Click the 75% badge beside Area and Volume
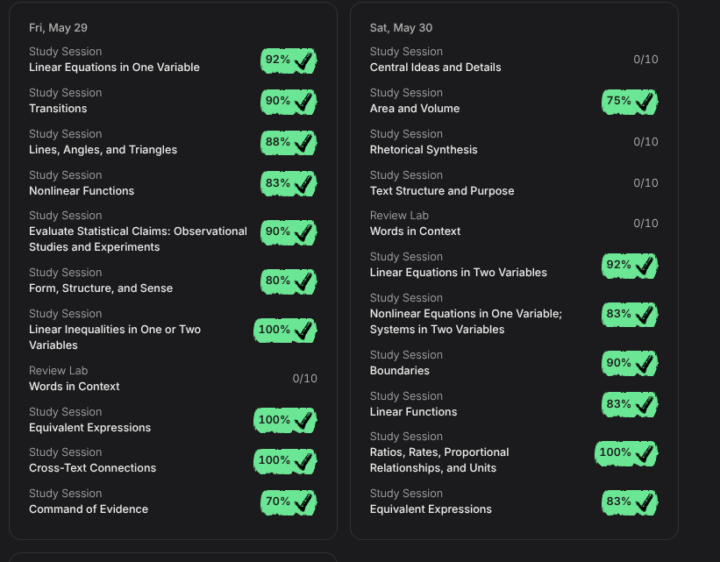 pos(630,101)
